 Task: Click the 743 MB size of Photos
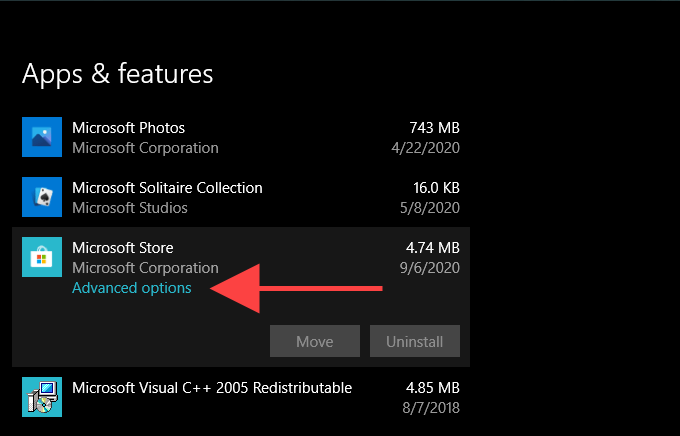434,128
